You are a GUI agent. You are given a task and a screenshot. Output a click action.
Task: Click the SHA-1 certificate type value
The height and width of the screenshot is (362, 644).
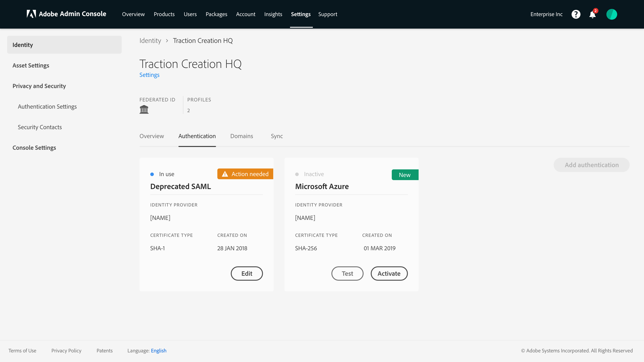157,248
